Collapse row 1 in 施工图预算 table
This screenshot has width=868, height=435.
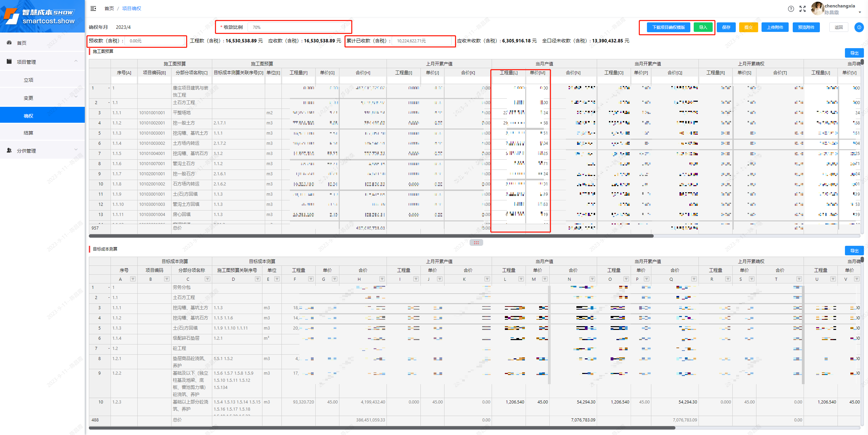coord(109,88)
